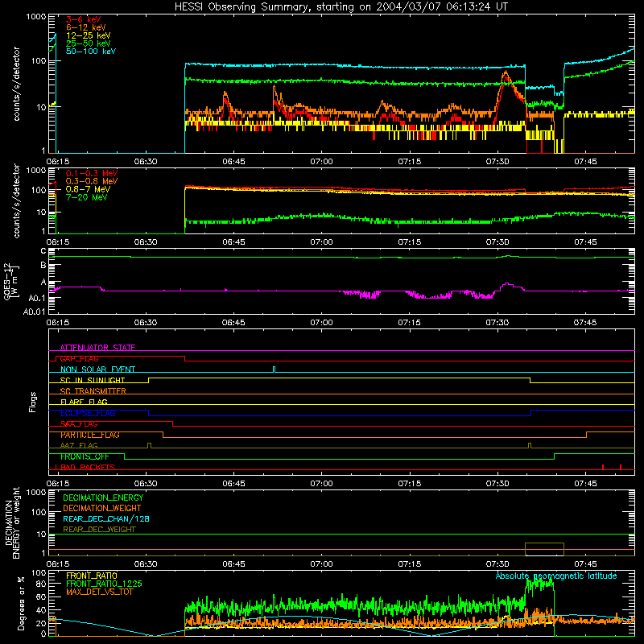The width and height of the screenshot is (644, 644).
Task: Click the NON_SOLAR_EVENT pulse near 06:52
Action: pyautogui.click(x=275, y=369)
